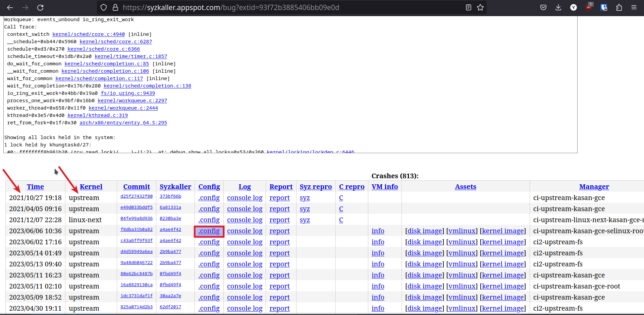
Task: Click the URL address bar
Action: (268, 7)
